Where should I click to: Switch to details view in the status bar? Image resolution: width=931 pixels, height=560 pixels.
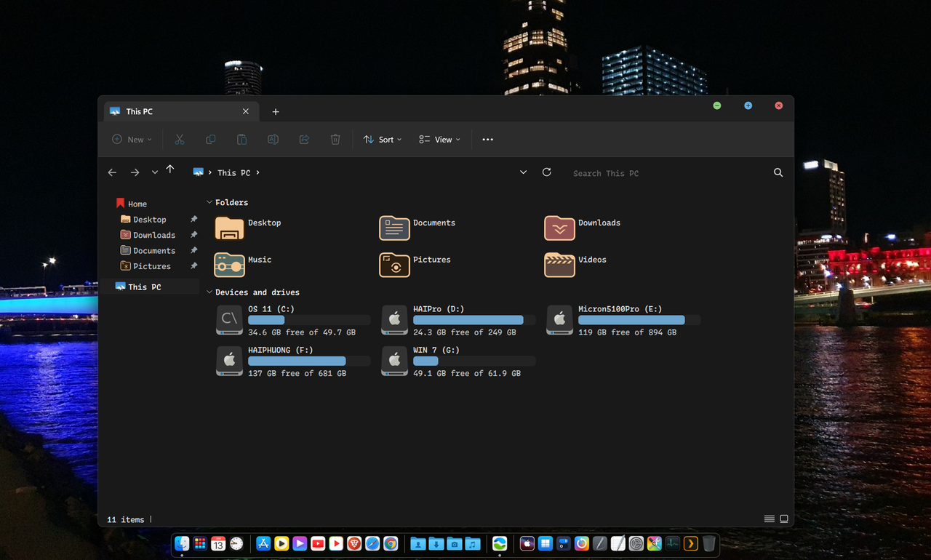769,519
